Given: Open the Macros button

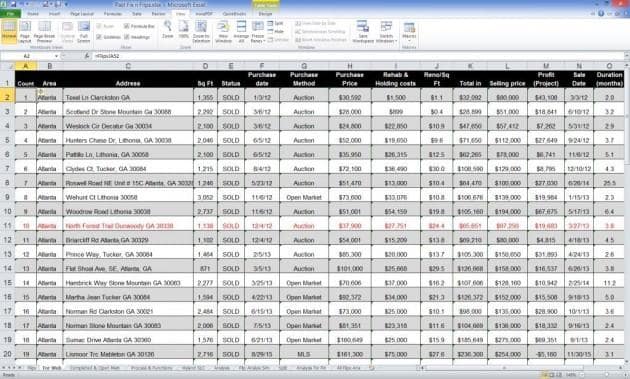Looking at the screenshot, I should pos(409,31).
